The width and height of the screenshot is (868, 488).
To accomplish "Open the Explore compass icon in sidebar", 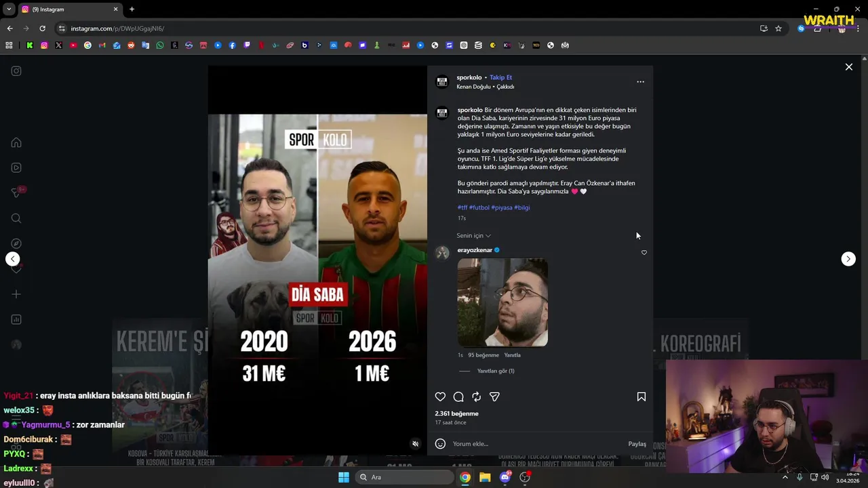I will coord(16,243).
